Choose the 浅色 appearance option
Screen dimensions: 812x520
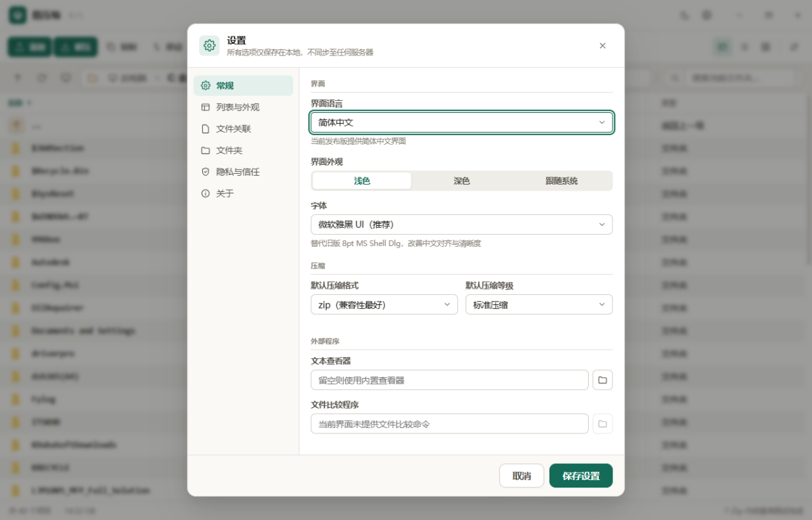pos(362,181)
